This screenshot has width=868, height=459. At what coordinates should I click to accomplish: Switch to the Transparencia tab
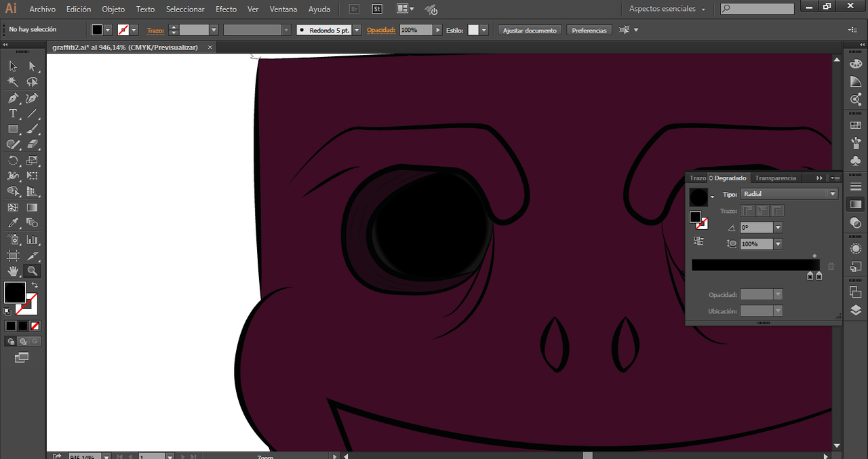pyautogui.click(x=775, y=178)
